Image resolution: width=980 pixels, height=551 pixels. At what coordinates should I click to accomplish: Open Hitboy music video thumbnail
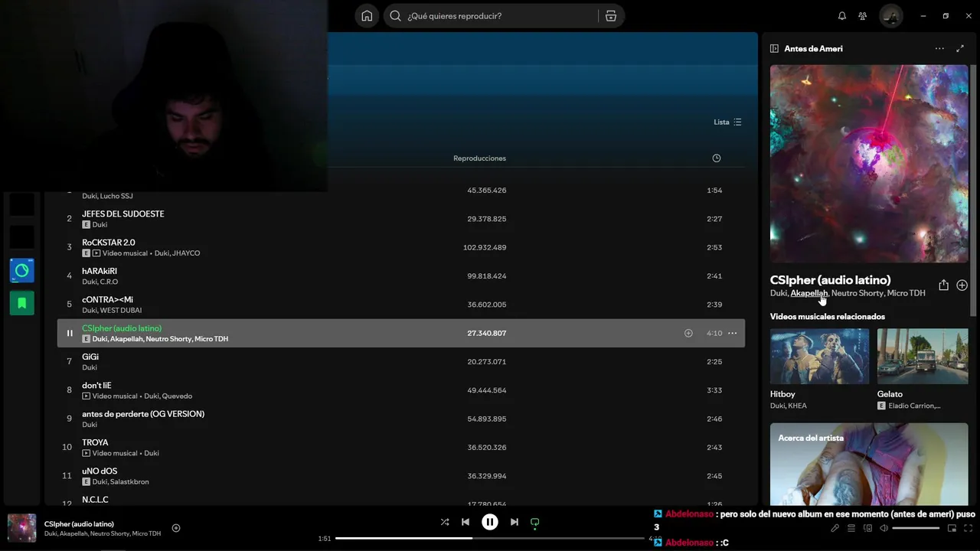click(819, 357)
